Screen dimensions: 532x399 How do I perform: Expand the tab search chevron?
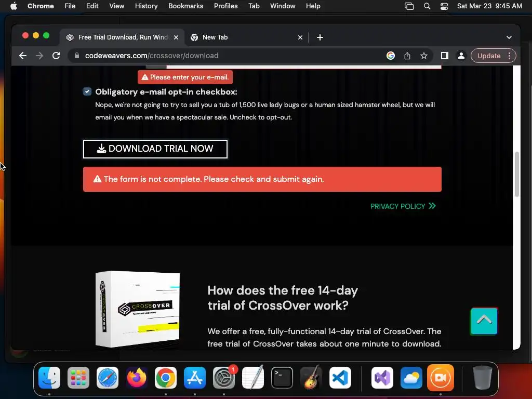click(x=509, y=37)
